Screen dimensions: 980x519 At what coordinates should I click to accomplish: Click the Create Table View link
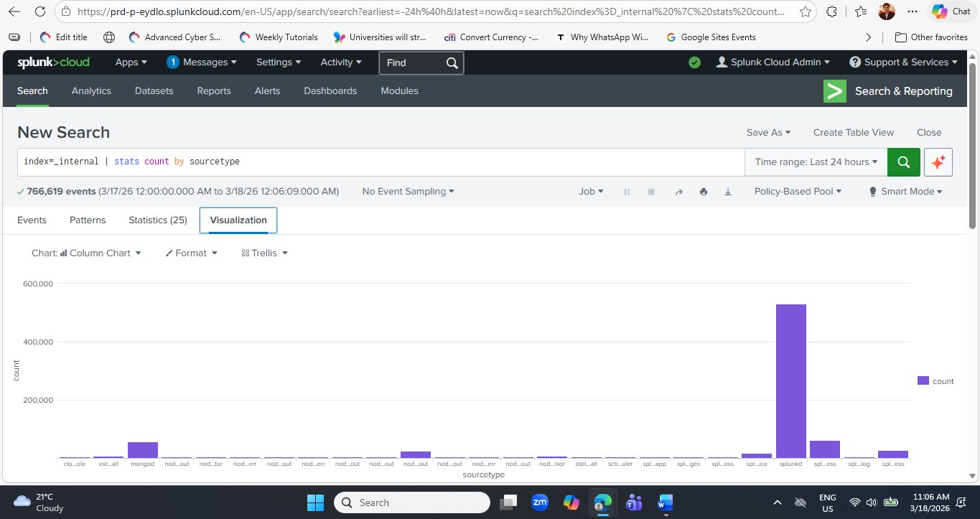tap(853, 133)
